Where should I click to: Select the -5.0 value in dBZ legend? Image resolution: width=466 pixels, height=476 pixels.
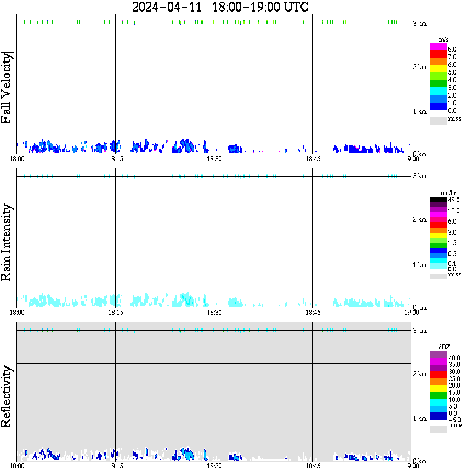click(x=454, y=420)
